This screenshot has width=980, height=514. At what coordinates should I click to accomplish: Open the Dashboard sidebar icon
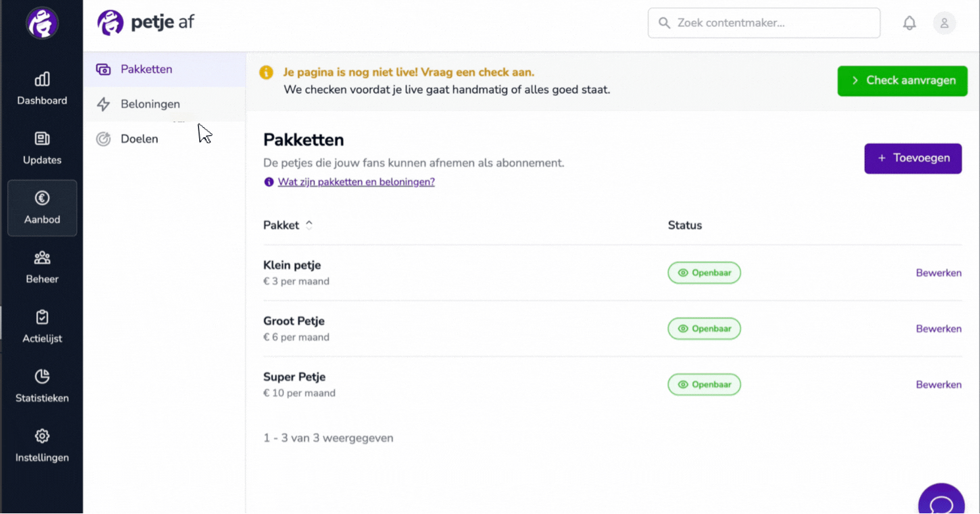pyautogui.click(x=42, y=80)
